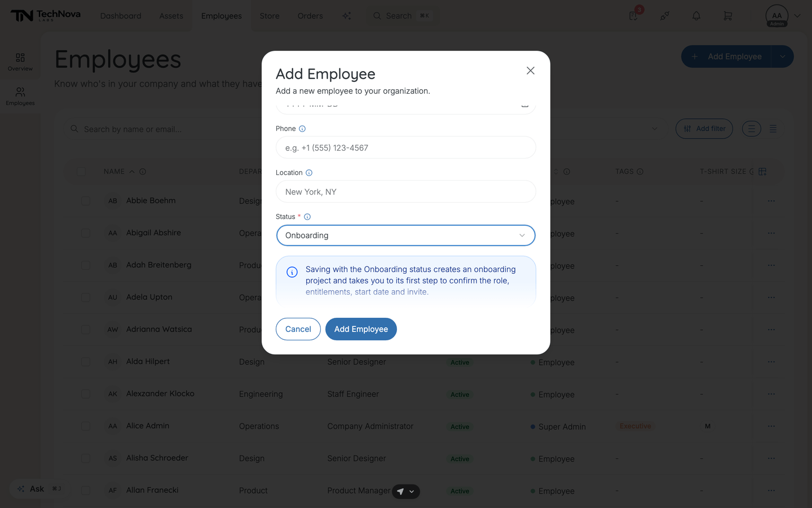Submit the form with the dialog's Add Employee button
This screenshot has width=812, height=508.
pos(361,329)
